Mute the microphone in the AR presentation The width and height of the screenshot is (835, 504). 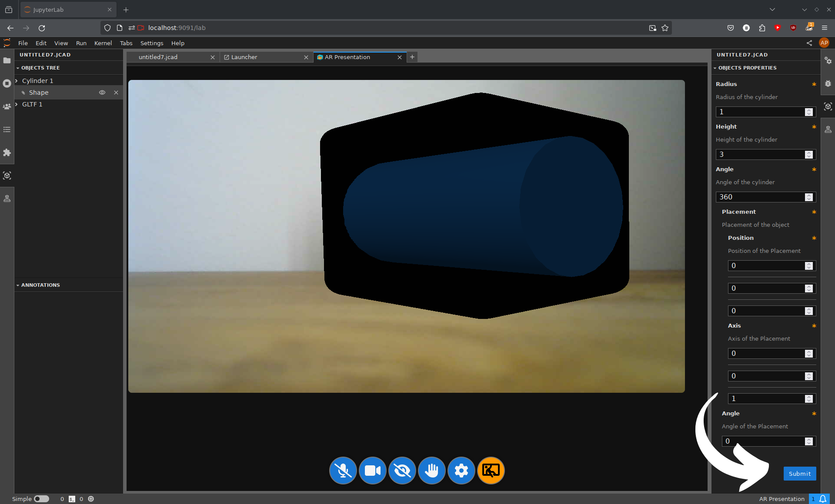click(x=343, y=471)
